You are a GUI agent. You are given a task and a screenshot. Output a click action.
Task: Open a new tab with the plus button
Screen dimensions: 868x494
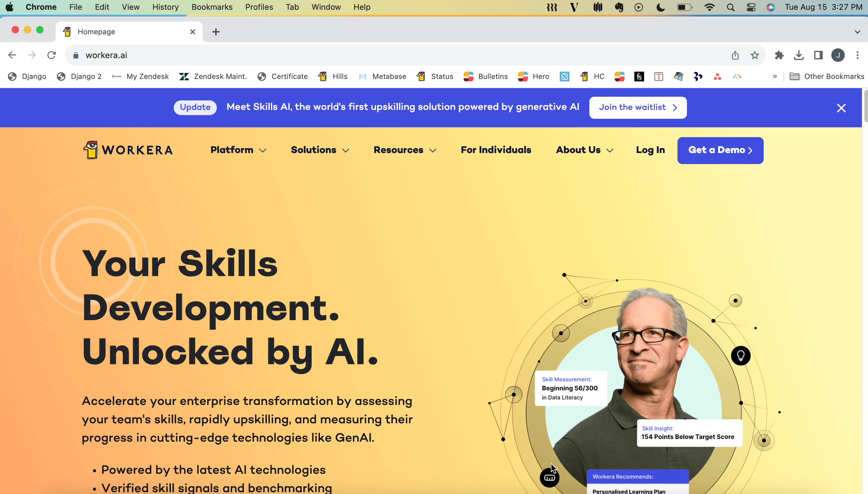point(216,32)
